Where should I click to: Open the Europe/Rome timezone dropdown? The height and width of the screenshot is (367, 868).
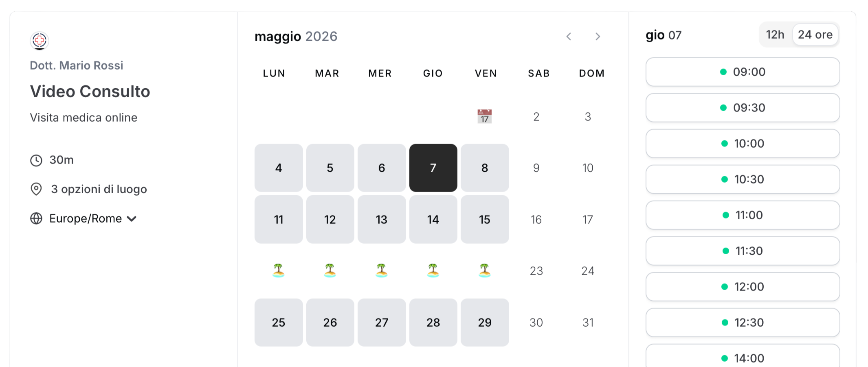[x=86, y=218]
